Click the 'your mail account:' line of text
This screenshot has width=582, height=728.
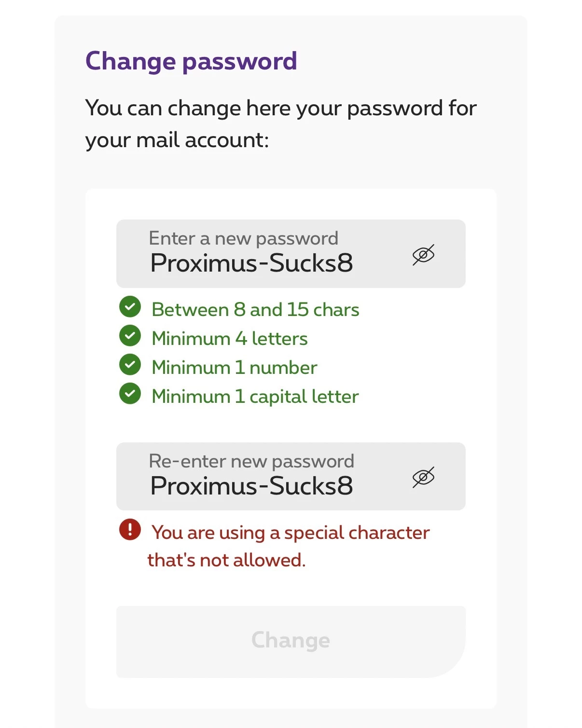(x=177, y=140)
